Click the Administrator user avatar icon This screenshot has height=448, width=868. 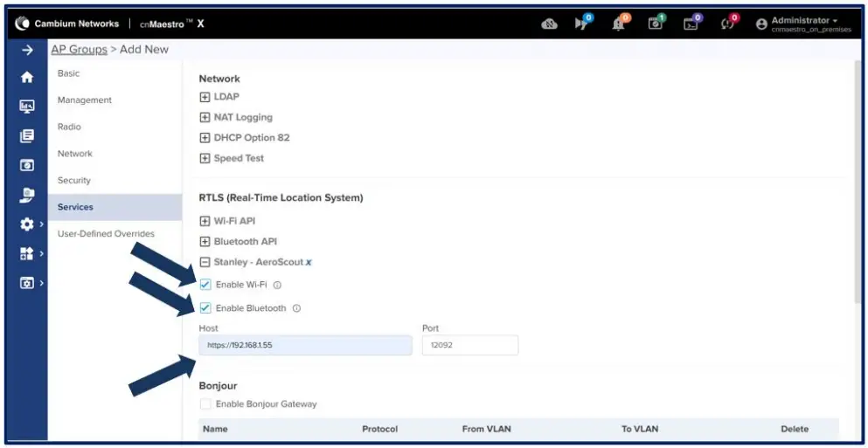pyautogui.click(x=761, y=24)
